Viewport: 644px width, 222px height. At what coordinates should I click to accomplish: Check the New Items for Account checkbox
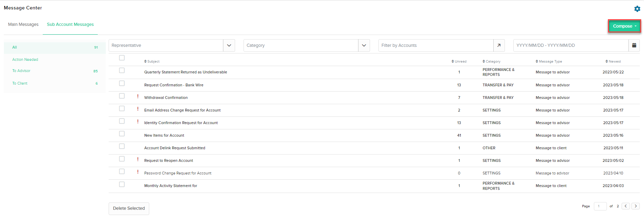pos(122,134)
